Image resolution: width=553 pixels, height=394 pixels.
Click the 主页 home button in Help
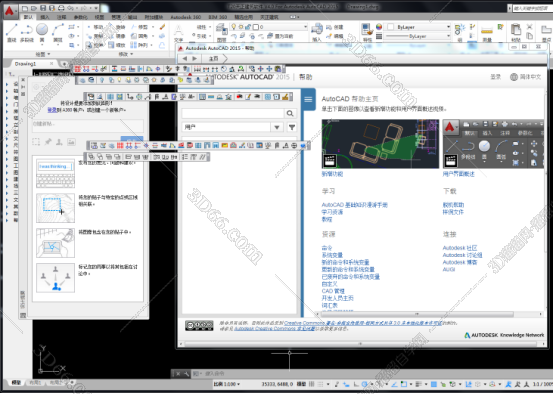[x=213, y=58]
